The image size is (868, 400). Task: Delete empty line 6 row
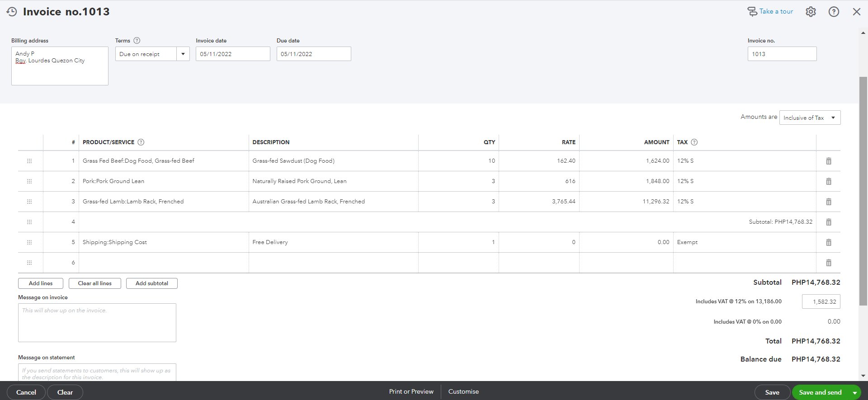pyautogui.click(x=829, y=263)
